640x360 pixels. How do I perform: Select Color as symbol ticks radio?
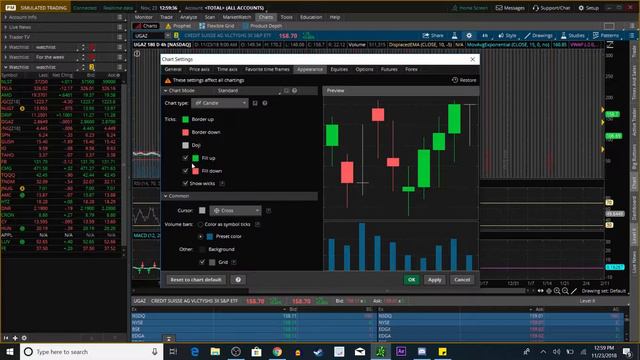point(200,224)
